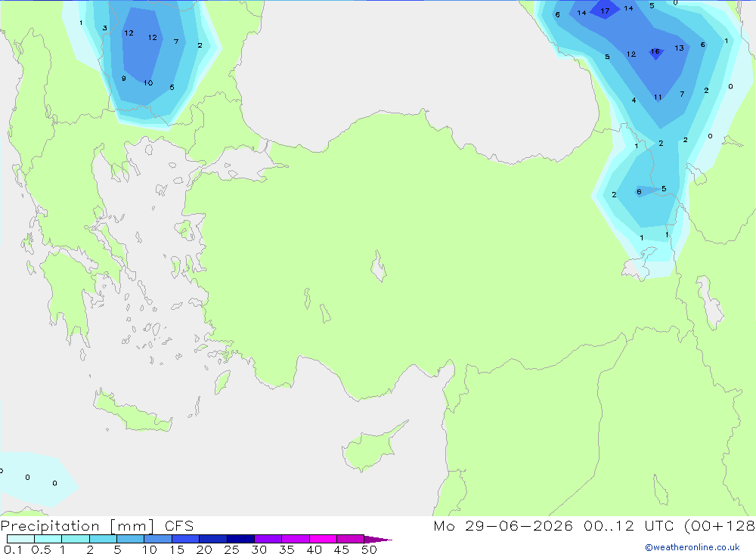Click the 'Precipitation [mm]' title text
The height and width of the screenshot is (554, 756).
[78, 526]
